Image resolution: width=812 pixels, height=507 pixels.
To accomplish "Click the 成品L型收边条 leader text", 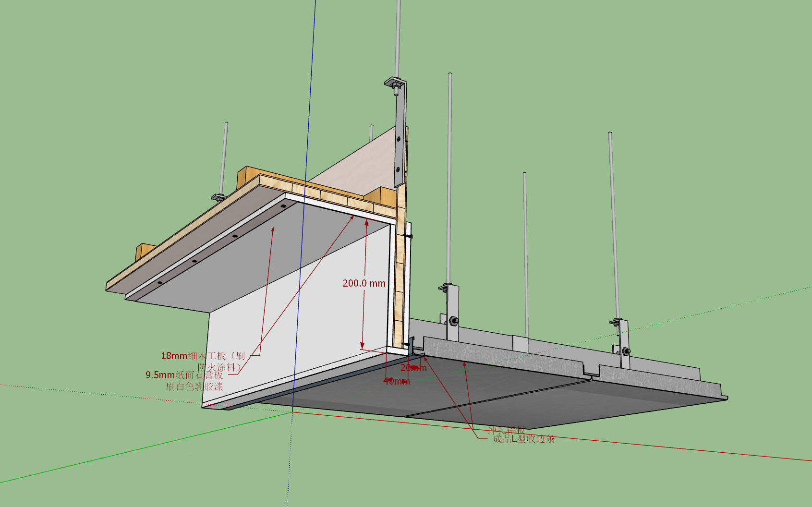I will tap(523, 439).
